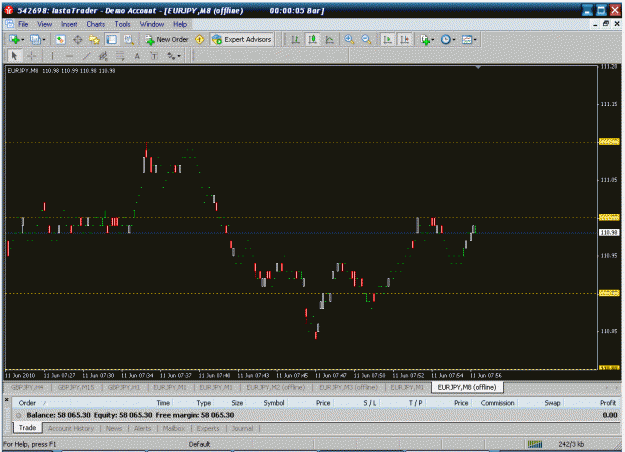Open the View menu
Viewport: 625px width, 452px height.
(x=45, y=24)
